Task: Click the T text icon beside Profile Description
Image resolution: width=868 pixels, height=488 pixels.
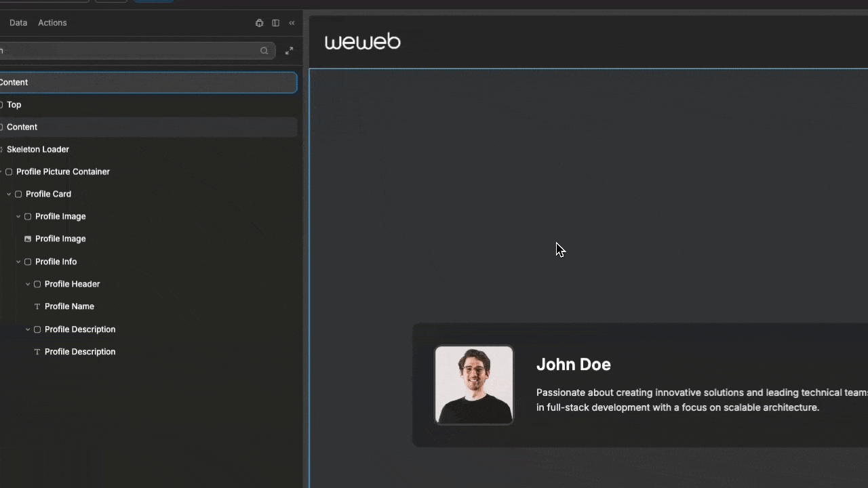Action: [x=37, y=351]
